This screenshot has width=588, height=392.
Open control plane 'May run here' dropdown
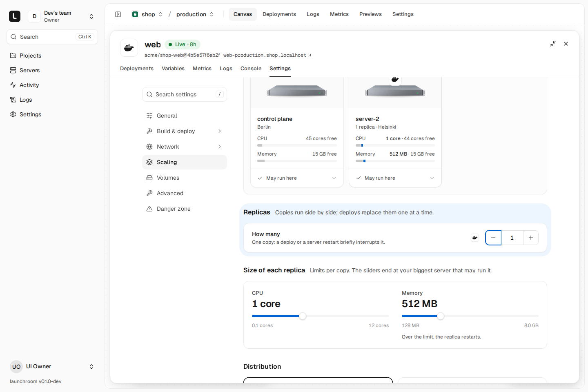(x=297, y=178)
